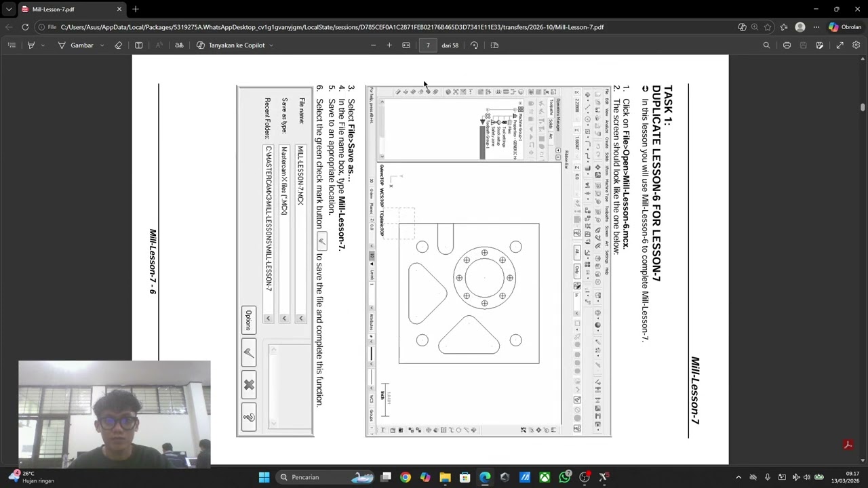This screenshot has width=868, height=488.
Task: Open WhatsApp from taskbar
Action: pos(565,477)
